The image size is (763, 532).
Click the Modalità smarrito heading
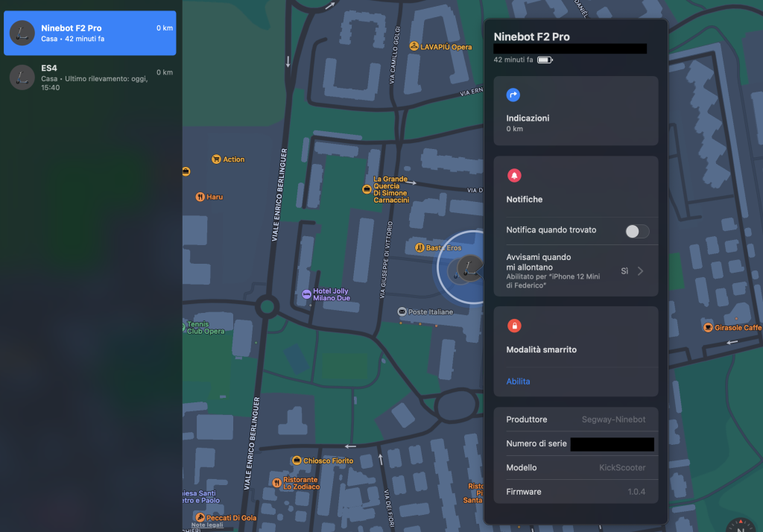(x=541, y=349)
